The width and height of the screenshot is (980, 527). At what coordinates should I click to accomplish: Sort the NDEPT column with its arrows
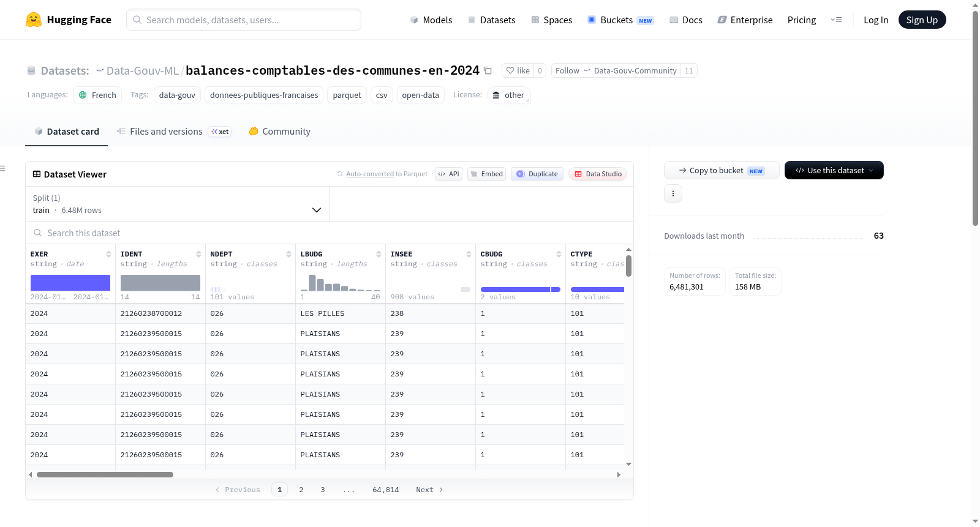click(288, 254)
